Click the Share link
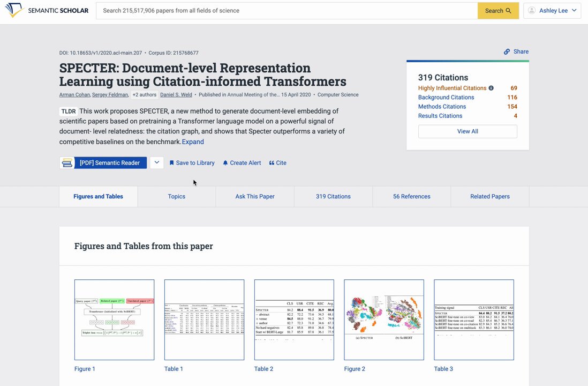This screenshot has height=386, width=588. (516, 51)
